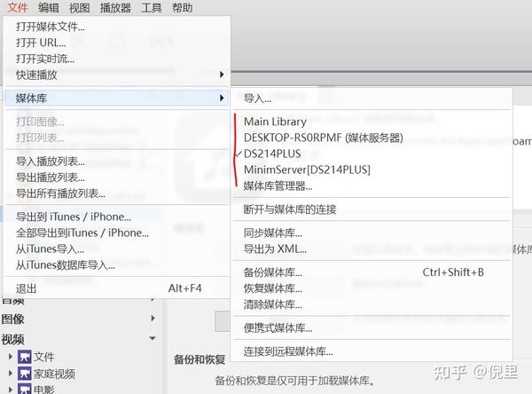Switch to Main Library

point(275,122)
